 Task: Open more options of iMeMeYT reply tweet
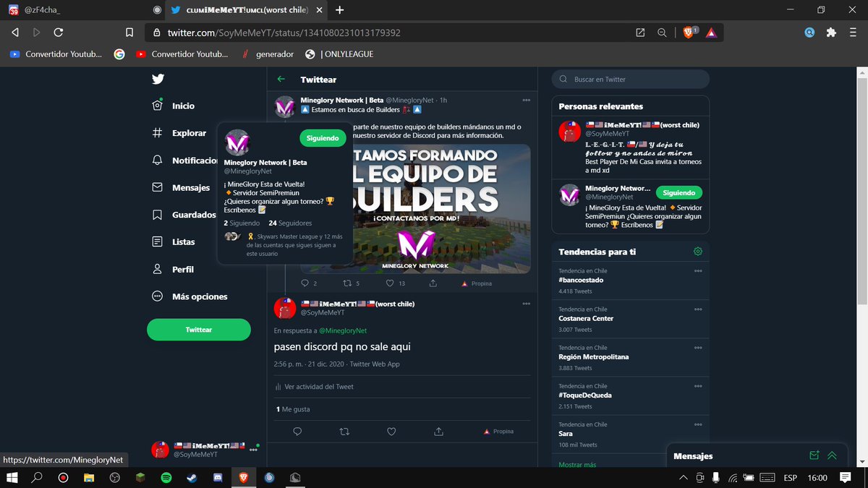pos(527,304)
